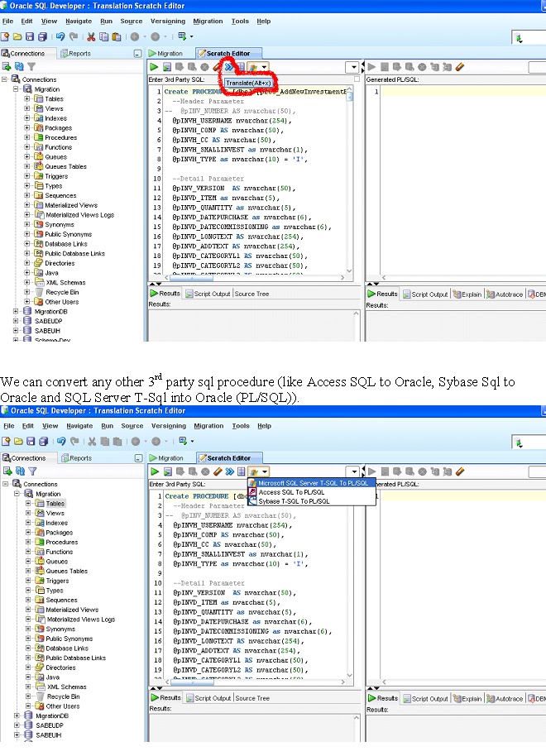
Task: Open translator type dropdown in upper Scratch Editor toolbar
Action: tap(265, 67)
